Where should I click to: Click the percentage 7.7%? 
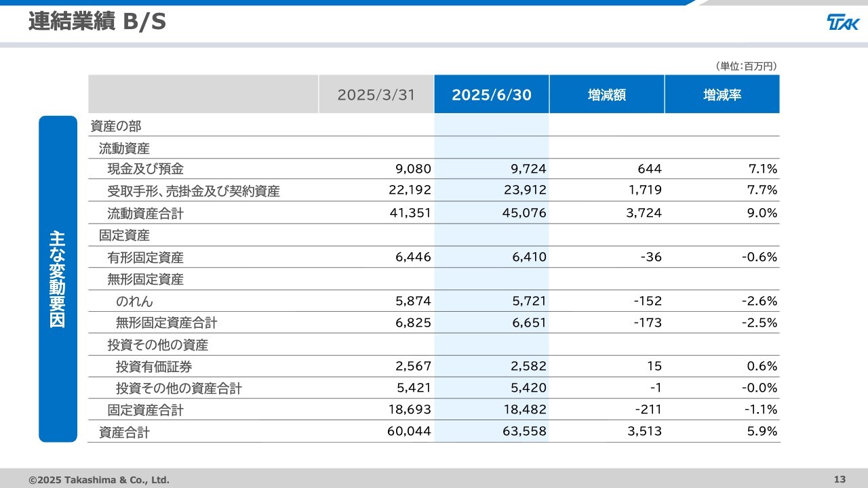pyautogui.click(x=762, y=191)
